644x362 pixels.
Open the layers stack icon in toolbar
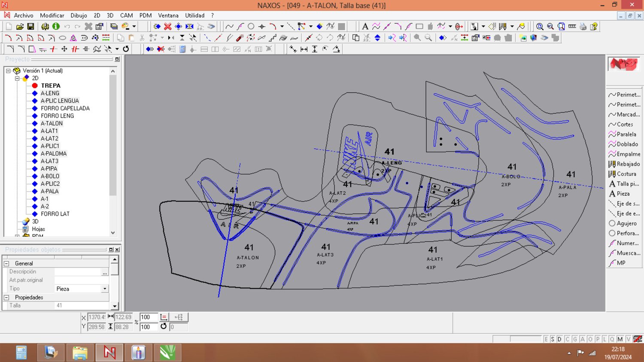(x=114, y=27)
